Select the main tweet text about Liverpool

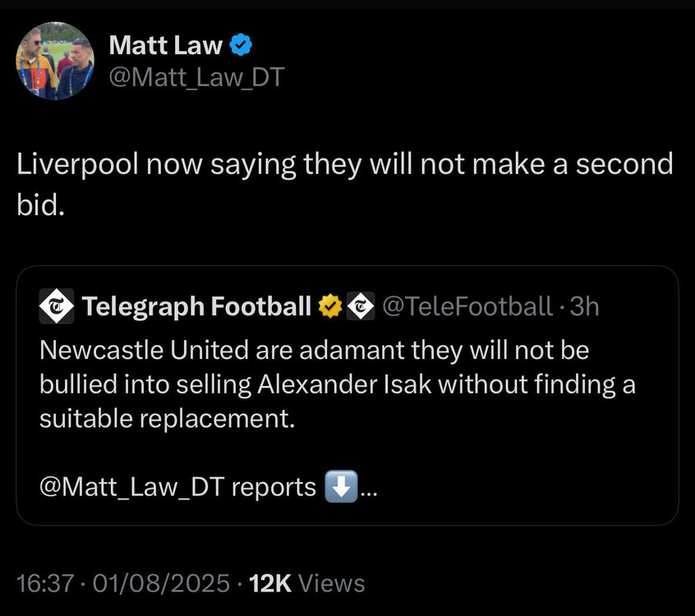(x=345, y=182)
